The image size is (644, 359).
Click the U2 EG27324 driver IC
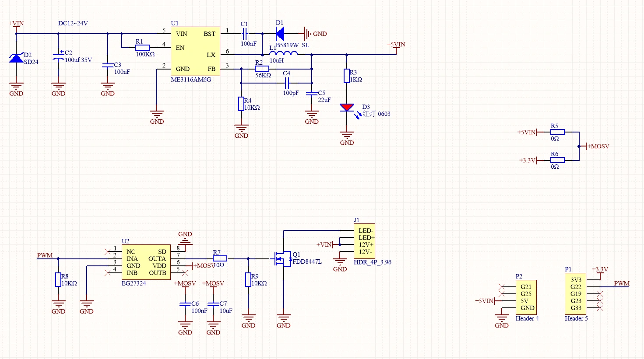[x=146, y=262]
